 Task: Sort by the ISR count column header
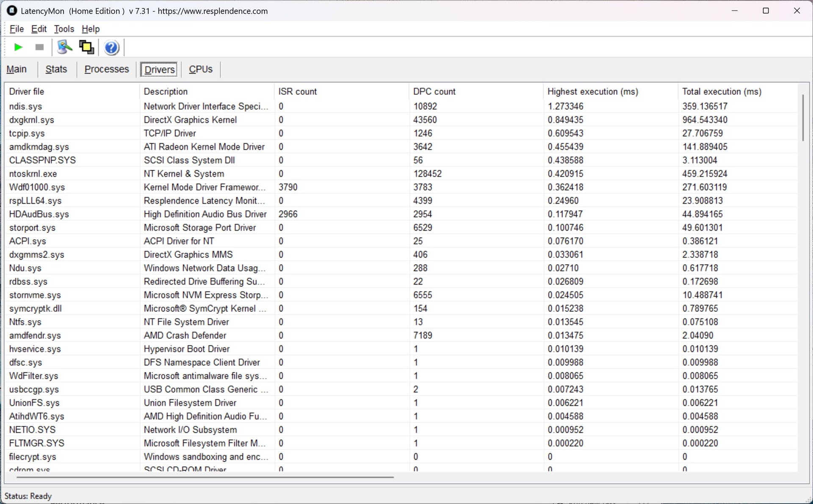(x=297, y=91)
